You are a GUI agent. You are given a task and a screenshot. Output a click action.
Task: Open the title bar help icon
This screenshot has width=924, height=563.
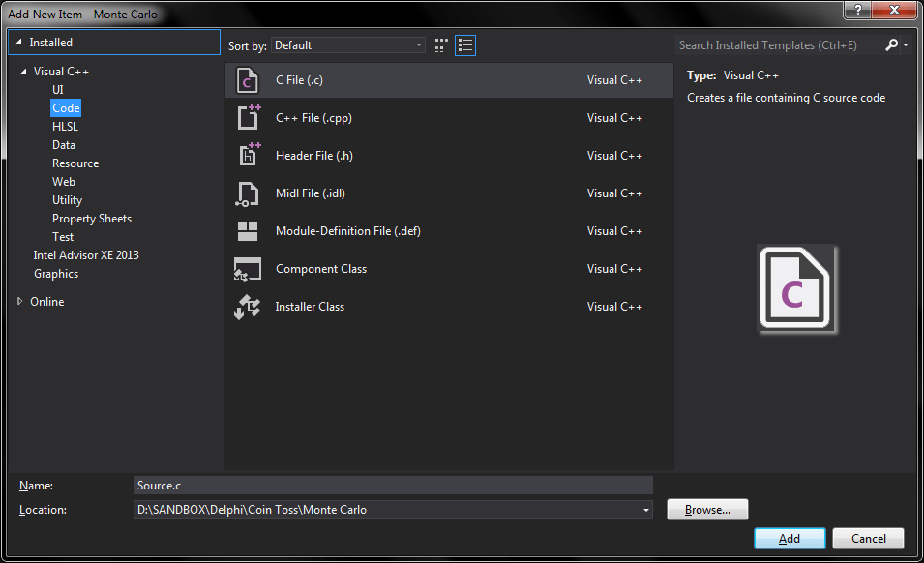tap(856, 11)
